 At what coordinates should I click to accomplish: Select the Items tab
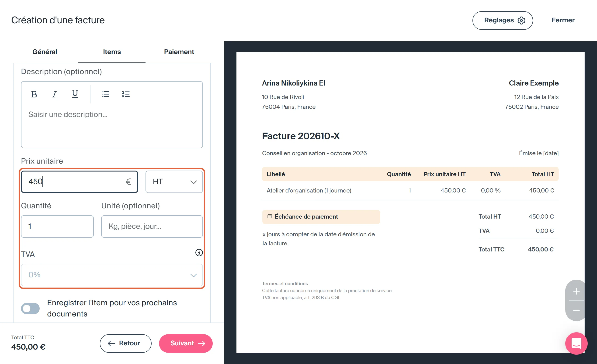112,52
